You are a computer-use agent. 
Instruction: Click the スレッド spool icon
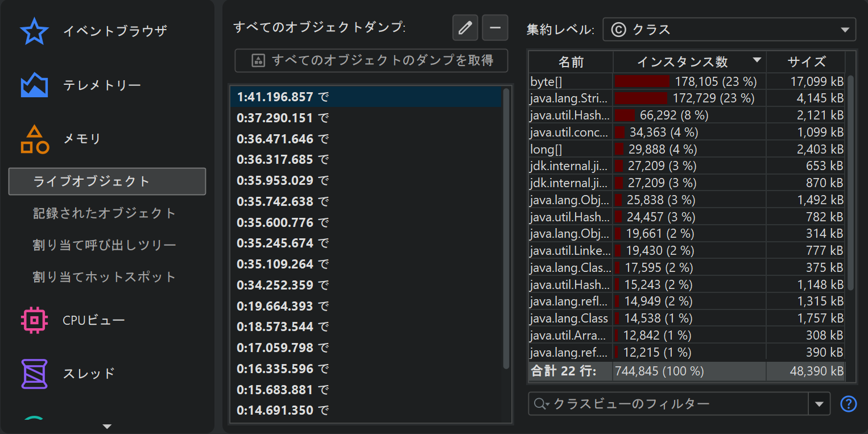pyautogui.click(x=34, y=374)
